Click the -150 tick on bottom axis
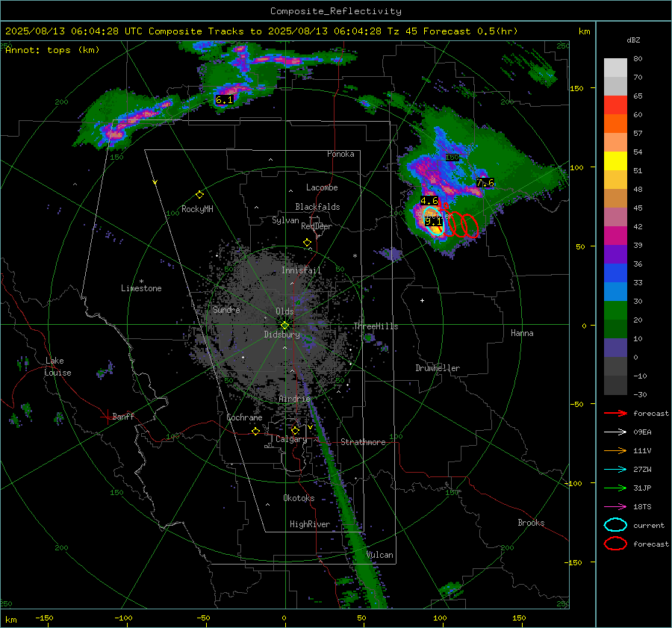Screen dimensions: 672x628 point(44,618)
